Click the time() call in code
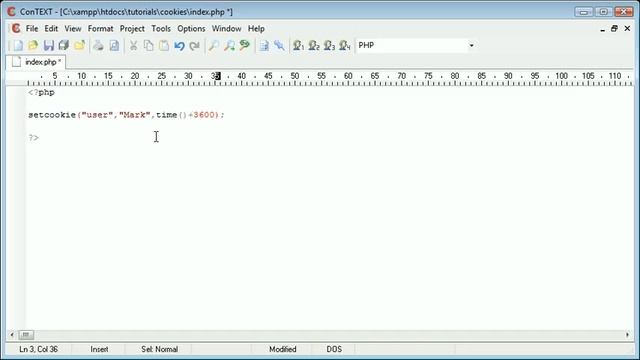640x360 pixels. click(x=171, y=115)
